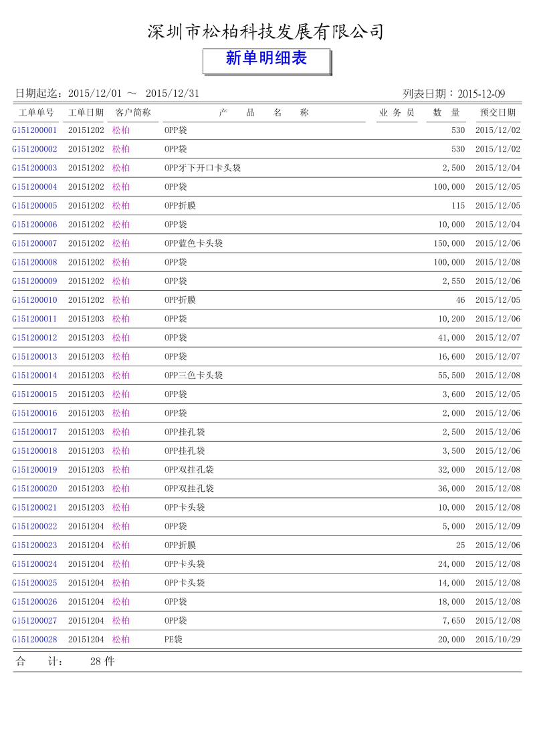This screenshot has width=535, height=756.
Task: Select product OPP牙下开口卡头袋
Action: pyautogui.click(x=203, y=168)
